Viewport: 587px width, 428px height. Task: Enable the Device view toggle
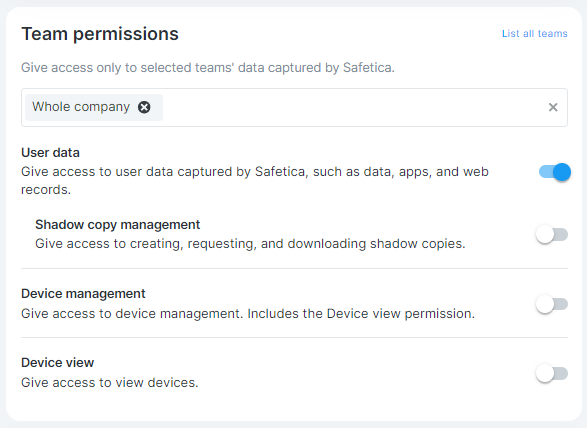tap(552, 373)
